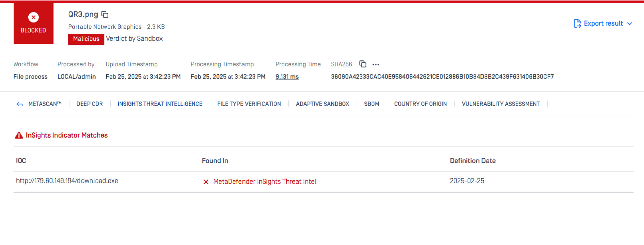Click the Malicious verdict badge
Image resolution: width=644 pixels, height=245 pixels.
(x=86, y=39)
